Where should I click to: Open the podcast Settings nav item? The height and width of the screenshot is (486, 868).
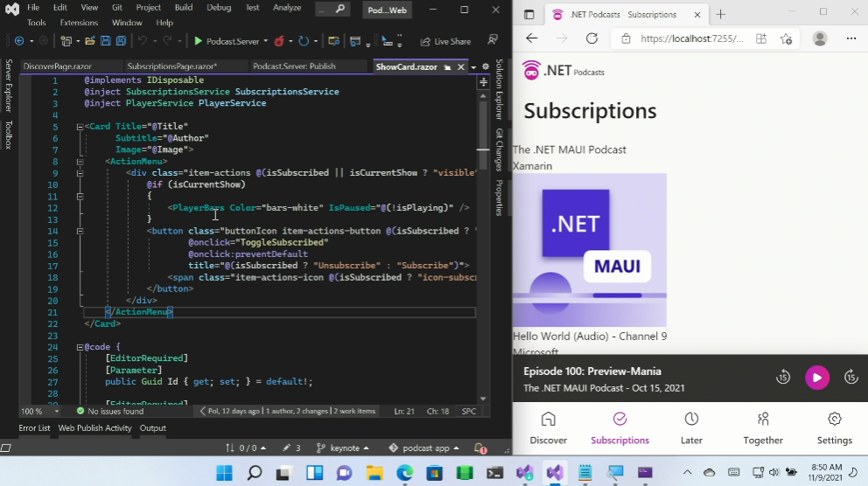click(834, 428)
